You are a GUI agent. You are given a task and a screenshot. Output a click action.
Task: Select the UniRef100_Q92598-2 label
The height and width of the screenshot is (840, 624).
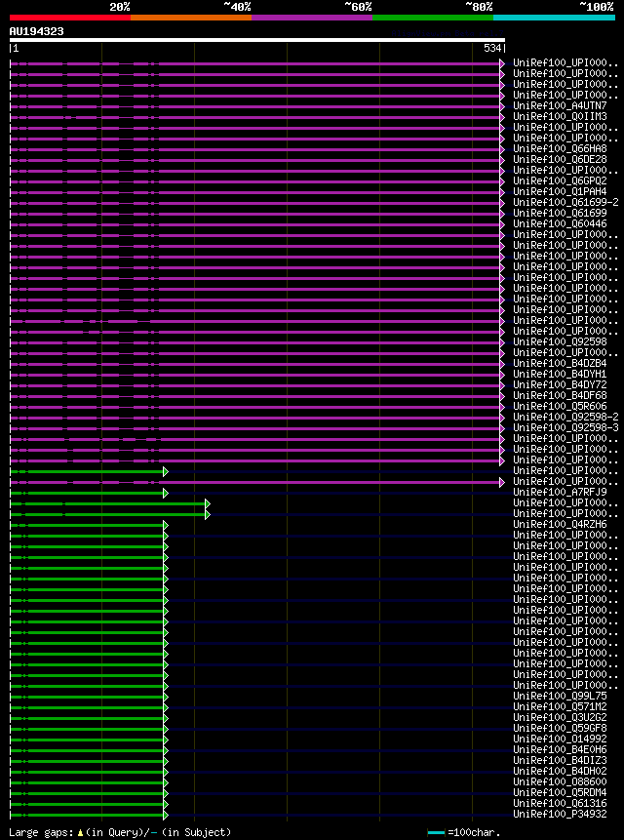(x=565, y=418)
